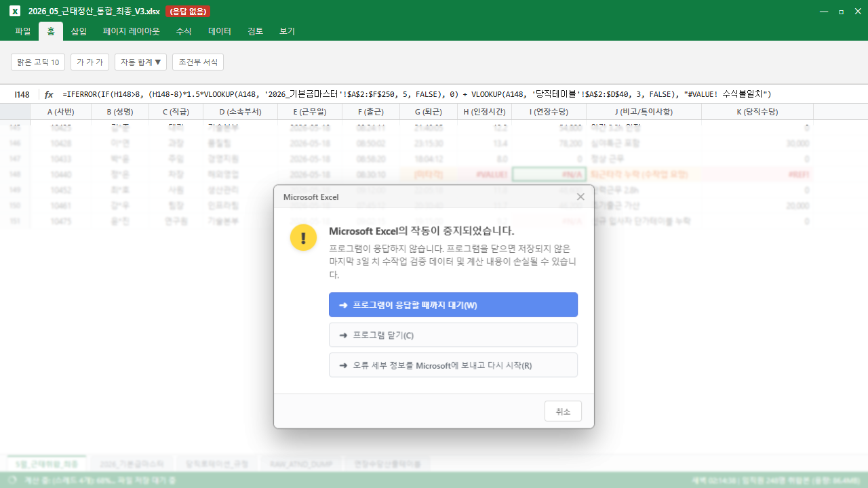The image size is (868, 488).
Task: Click cell with 사번 10428
Action: [x=61, y=143]
